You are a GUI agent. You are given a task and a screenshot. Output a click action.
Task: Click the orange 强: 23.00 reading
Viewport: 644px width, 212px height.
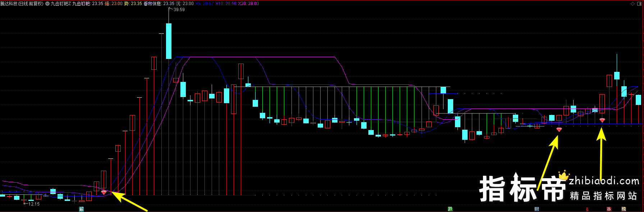click(x=114, y=4)
